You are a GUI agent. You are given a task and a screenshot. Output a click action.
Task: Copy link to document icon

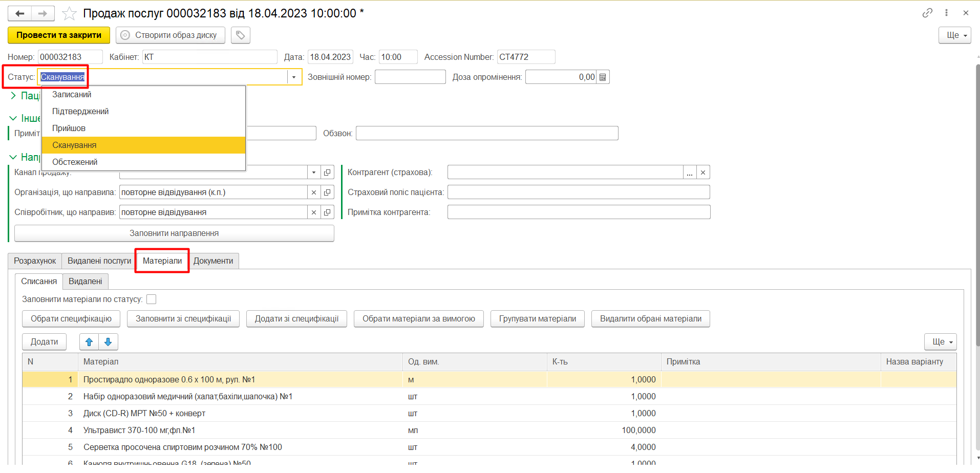927,13
